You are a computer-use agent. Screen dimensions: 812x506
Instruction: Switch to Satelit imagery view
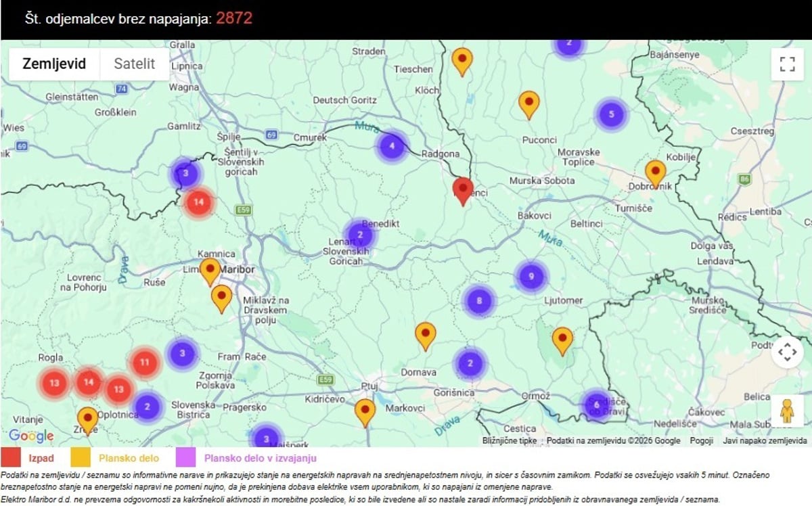pyautogui.click(x=134, y=64)
